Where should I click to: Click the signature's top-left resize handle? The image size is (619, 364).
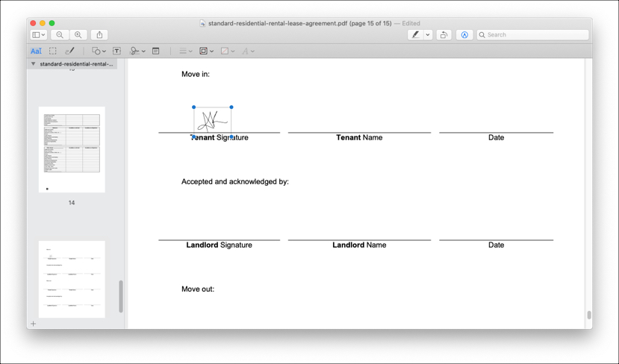click(194, 107)
